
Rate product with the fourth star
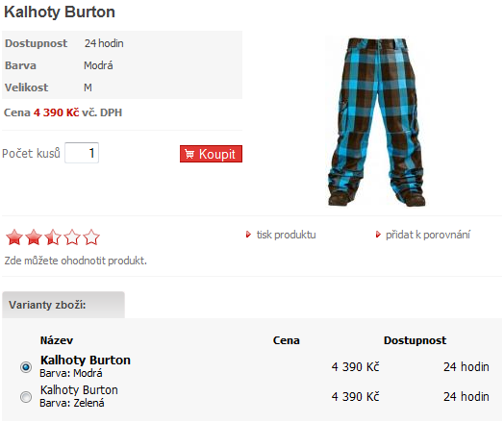72,237
